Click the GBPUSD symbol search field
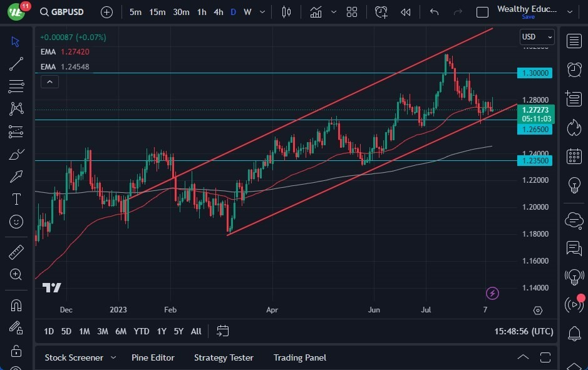588x370 pixels. (x=63, y=12)
